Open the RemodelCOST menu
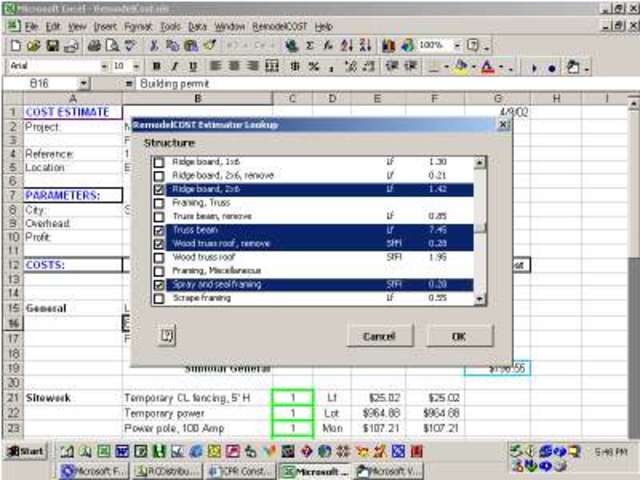Image resolution: width=640 pixels, height=480 pixels. (280, 27)
